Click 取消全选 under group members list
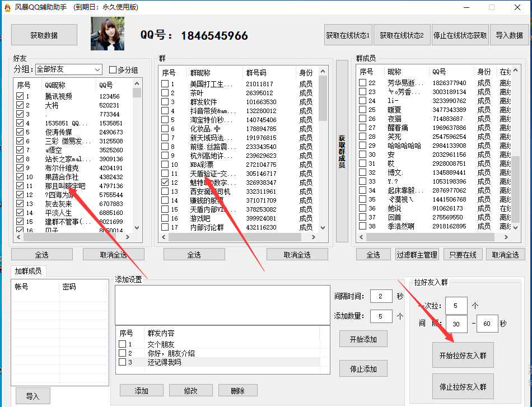The width and height of the screenshot is (532, 407). click(x=506, y=254)
